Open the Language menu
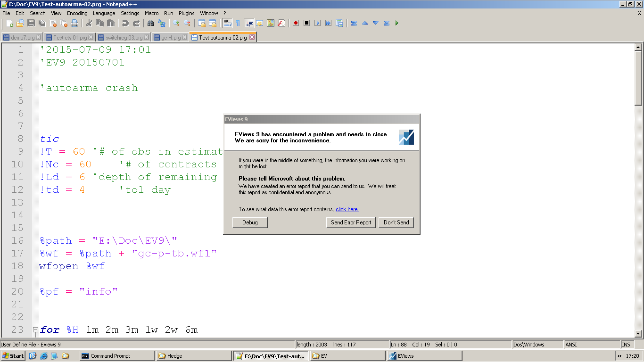 click(x=104, y=13)
